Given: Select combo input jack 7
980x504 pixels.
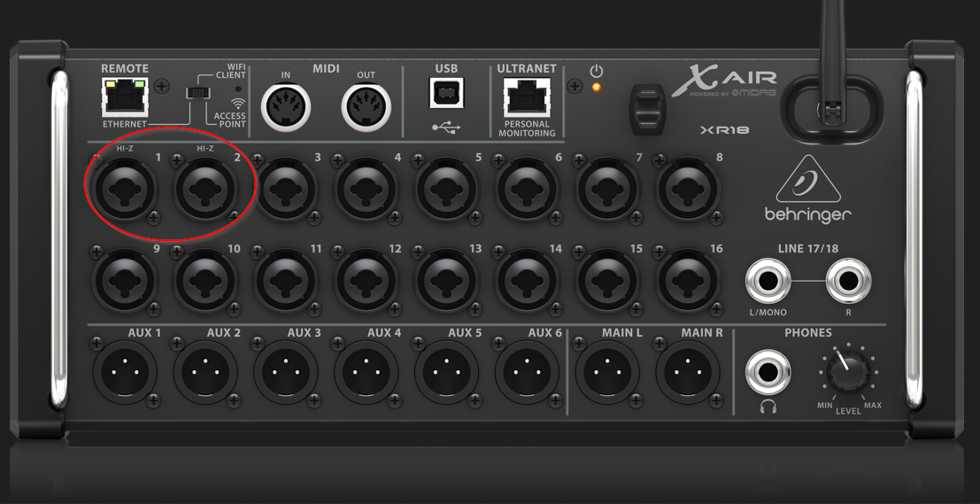Looking at the screenshot, I should (x=607, y=188).
